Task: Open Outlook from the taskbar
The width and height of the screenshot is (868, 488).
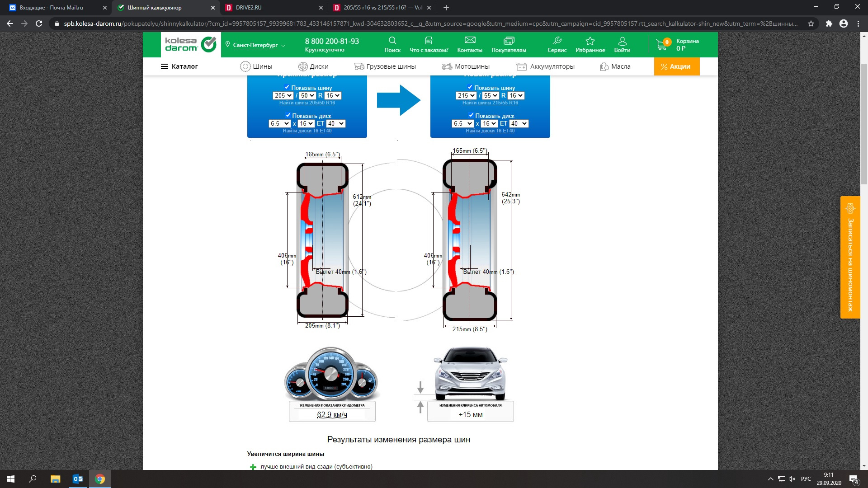Action: [78, 479]
